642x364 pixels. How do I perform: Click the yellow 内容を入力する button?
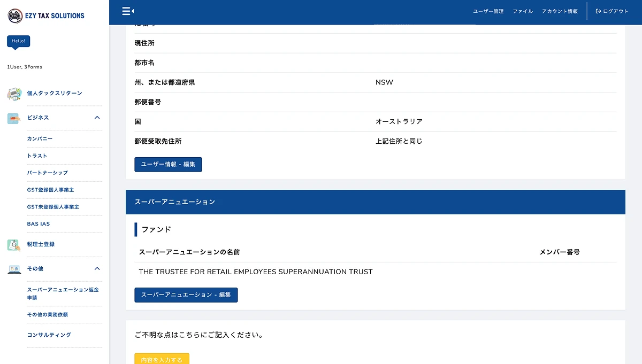162,359
